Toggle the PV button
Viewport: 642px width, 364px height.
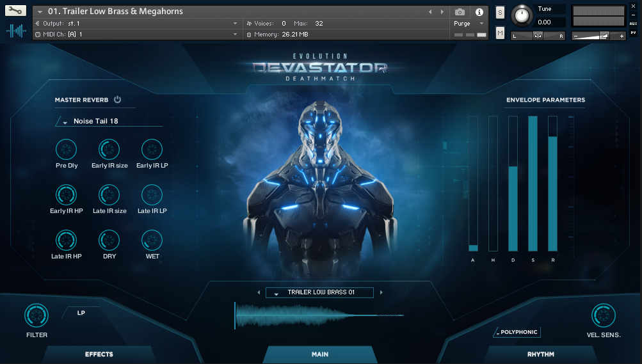[634, 33]
